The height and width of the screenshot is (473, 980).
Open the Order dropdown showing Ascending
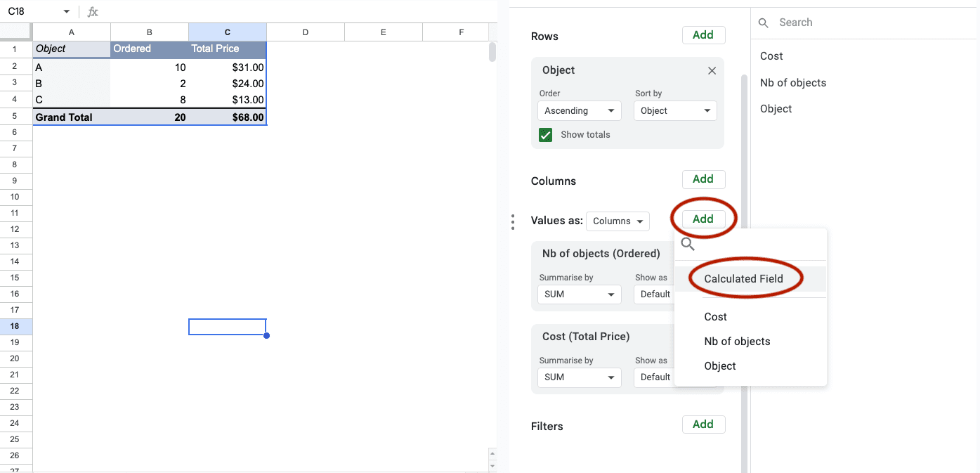(579, 110)
